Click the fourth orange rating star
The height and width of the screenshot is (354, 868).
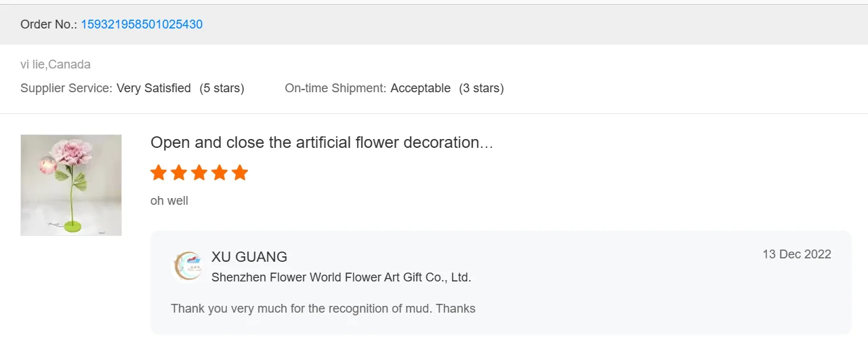pos(220,172)
